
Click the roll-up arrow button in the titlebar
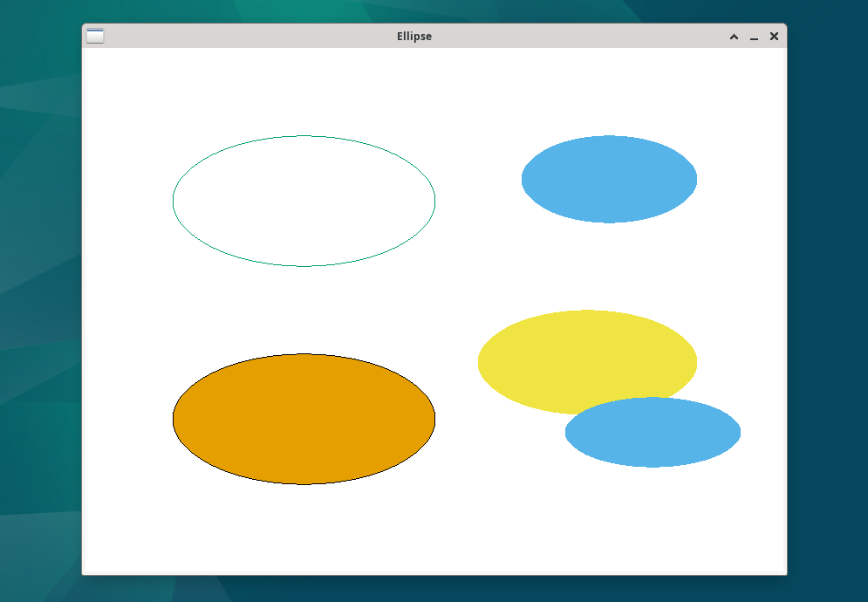734,37
